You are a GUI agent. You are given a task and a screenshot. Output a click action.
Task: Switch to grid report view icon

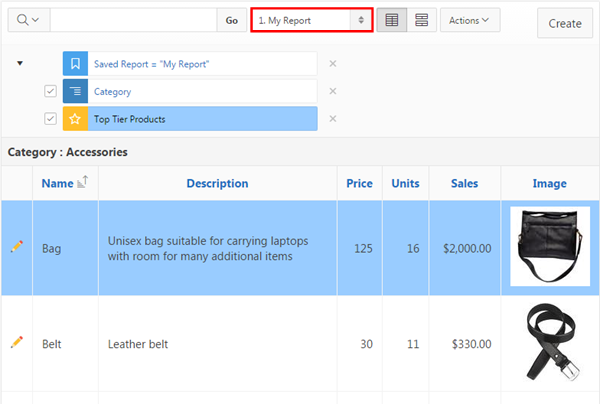[392, 20]
